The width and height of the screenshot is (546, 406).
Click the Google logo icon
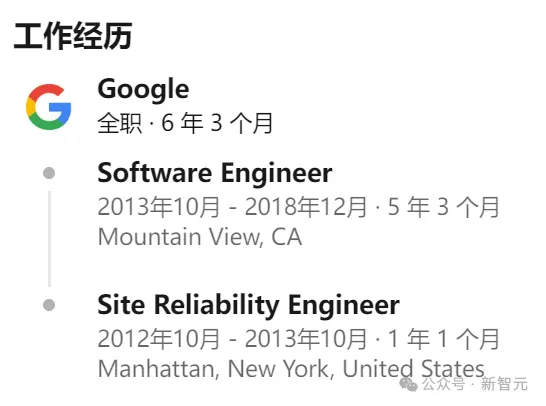(x=48, y=107)
